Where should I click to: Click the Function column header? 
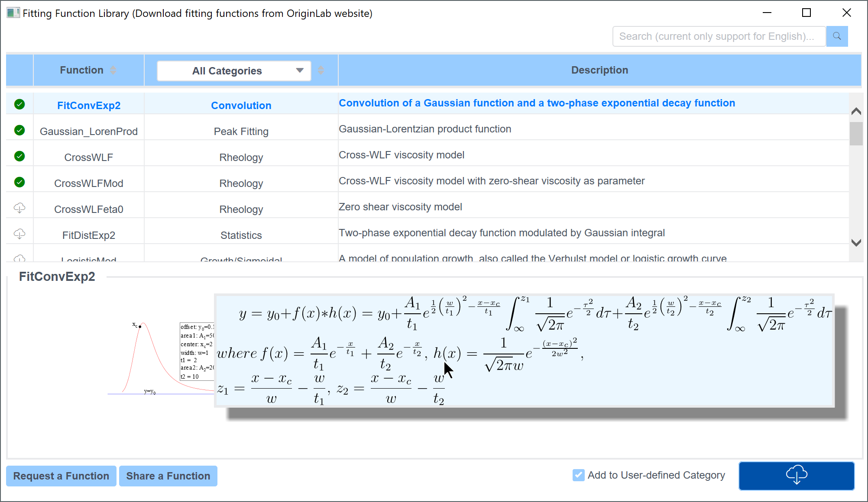(88, 70)
